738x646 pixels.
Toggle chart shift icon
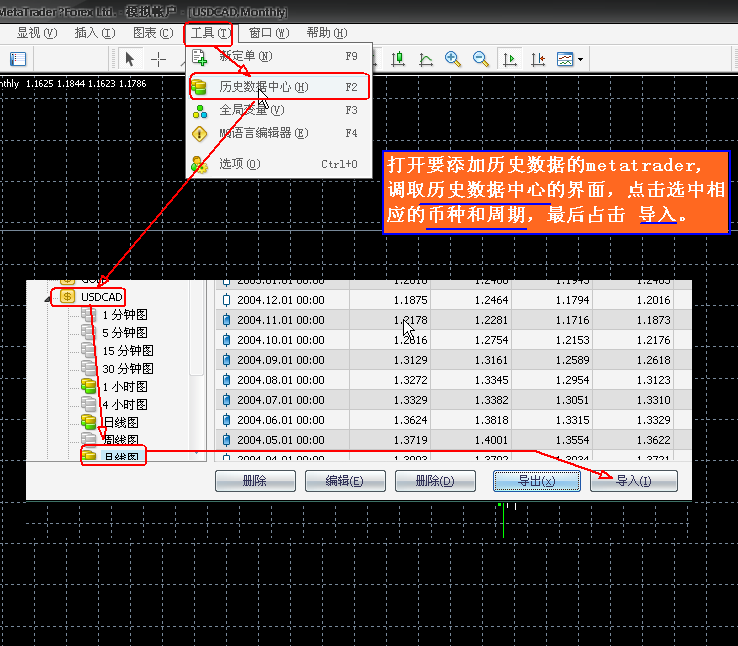(x=537, y=59)
